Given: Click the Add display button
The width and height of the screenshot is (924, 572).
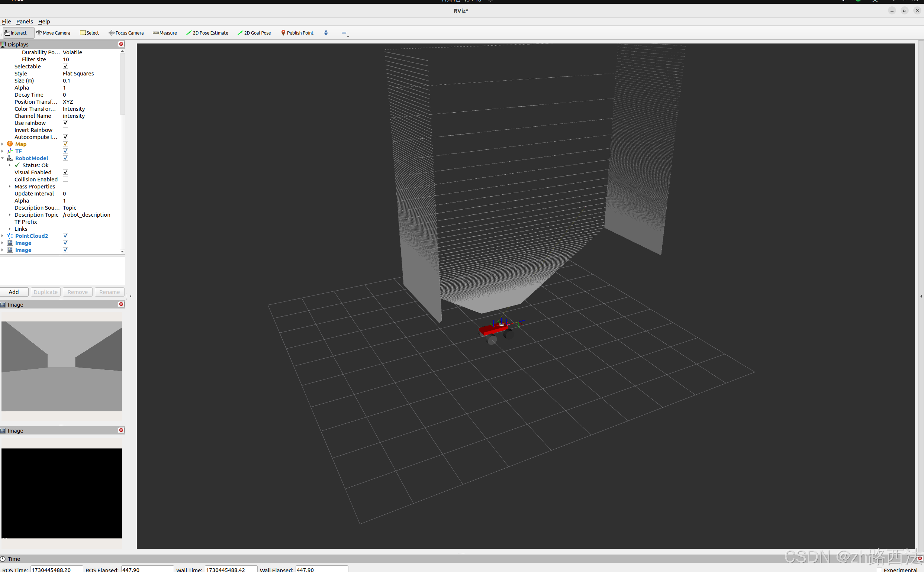Looking at the screenshot, I should click(14, 292).
